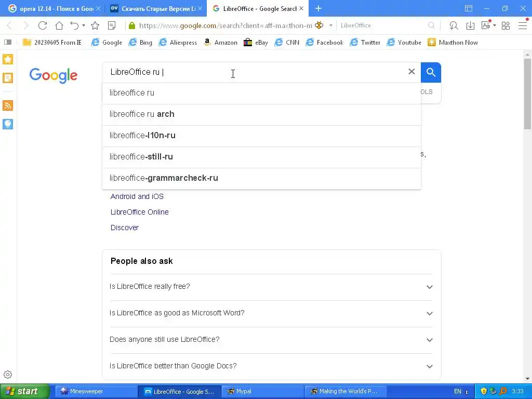The height and width of the screenshot is (399, 532).
Task: Expand 'Does anyone still use LibreOffice?'
Action: 271,340
